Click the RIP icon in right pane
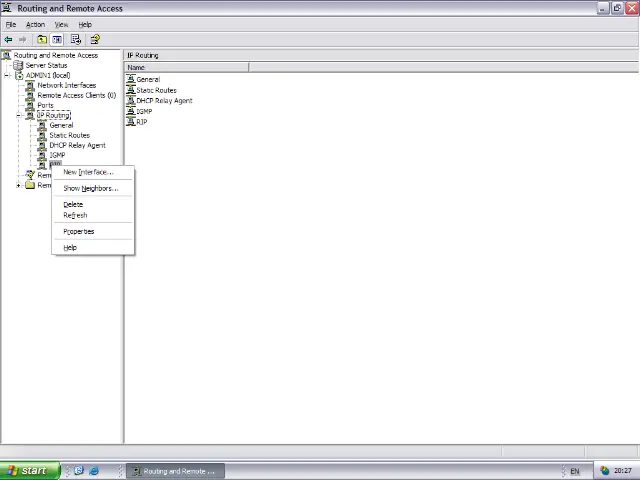The height and width of the screenshot is (480, 640). tap(131, 122)
